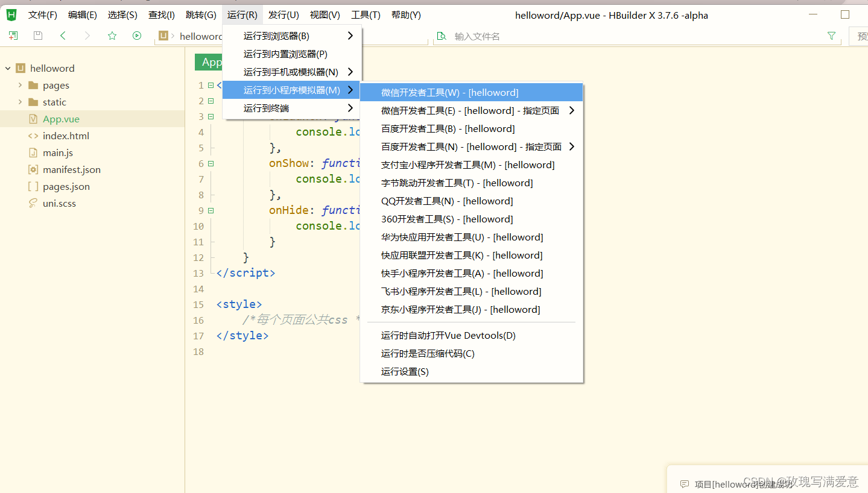Click the notification message bubble icon
Viewport: 868px width, 493px height.
[x=684, y=484]
